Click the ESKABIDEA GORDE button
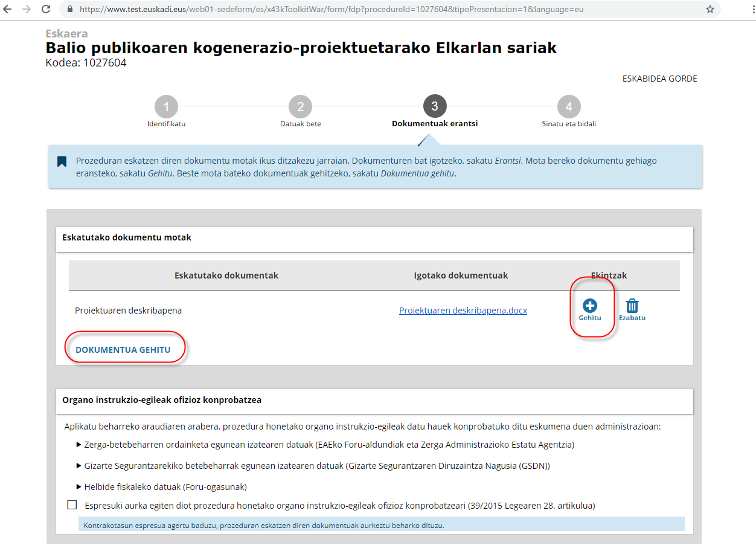756x554 pixels. click(x=659, y=79)
